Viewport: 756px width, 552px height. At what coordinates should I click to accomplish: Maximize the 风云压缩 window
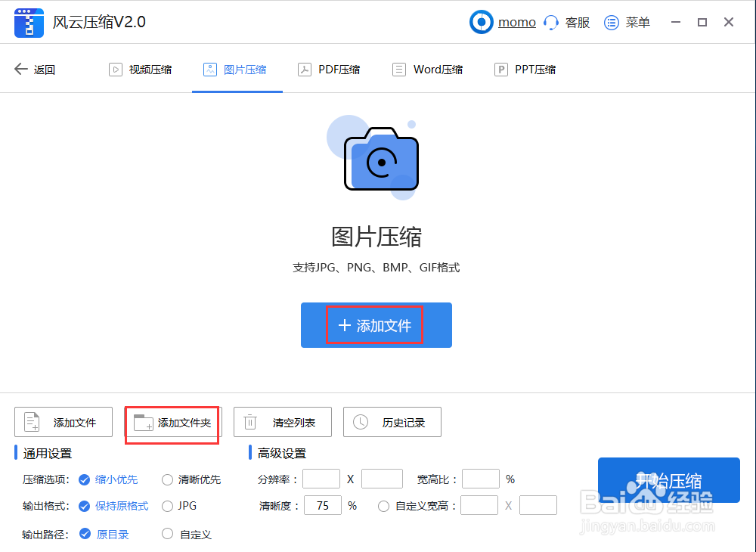(702, 22)
